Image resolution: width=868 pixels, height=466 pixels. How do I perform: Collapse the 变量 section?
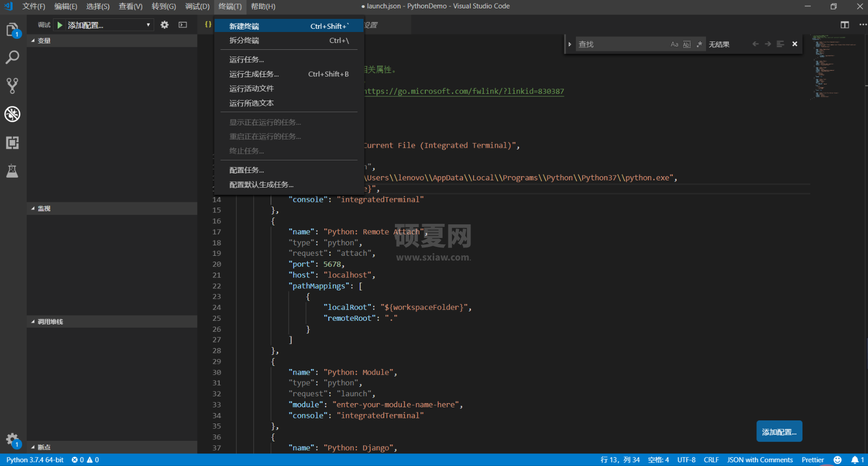[x=112, y=41]
